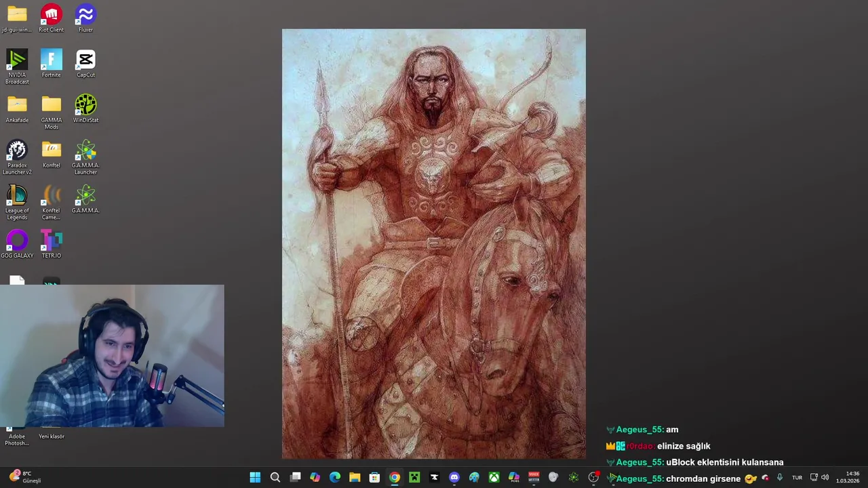Select the Ankafade folder
Screen dimensions: 868x488
(x=17, y=109)
